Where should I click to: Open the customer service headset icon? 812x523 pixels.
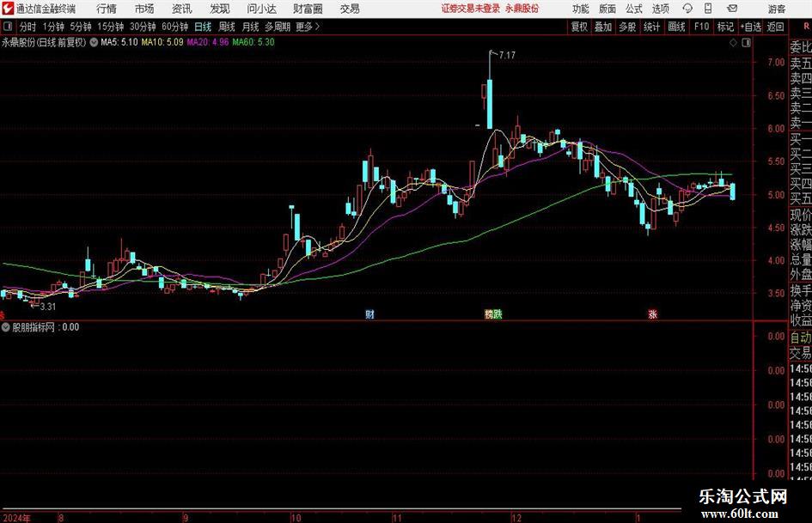pyautogui.click(x=687, y=9)
